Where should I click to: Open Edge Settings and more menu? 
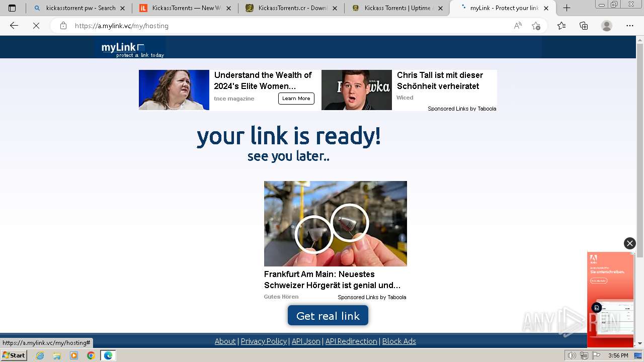tap(630, 26)
